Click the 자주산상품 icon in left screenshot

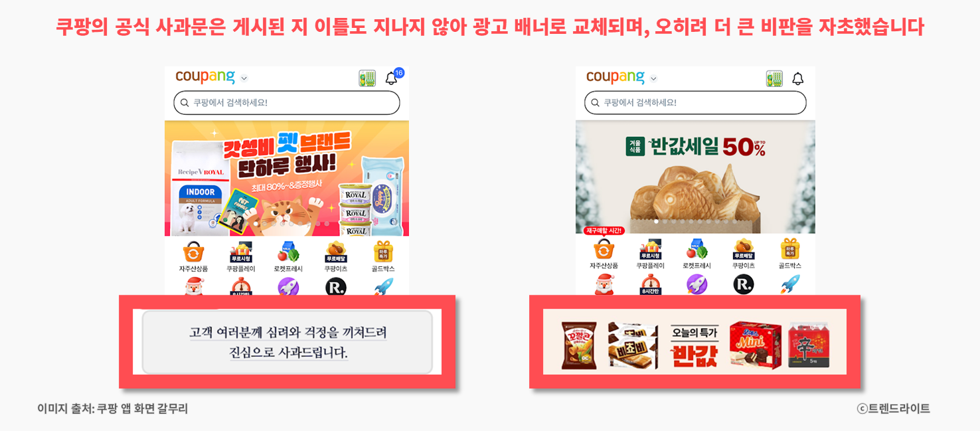point(193,256)
